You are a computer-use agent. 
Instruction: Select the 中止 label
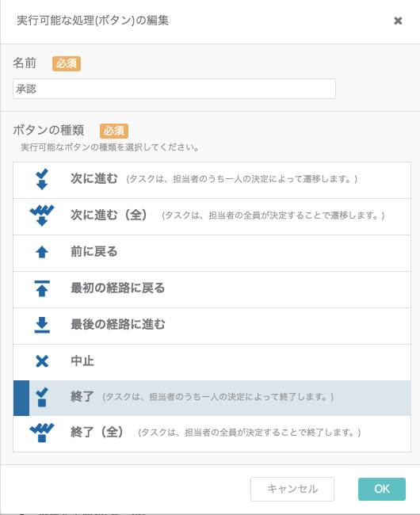82,361
